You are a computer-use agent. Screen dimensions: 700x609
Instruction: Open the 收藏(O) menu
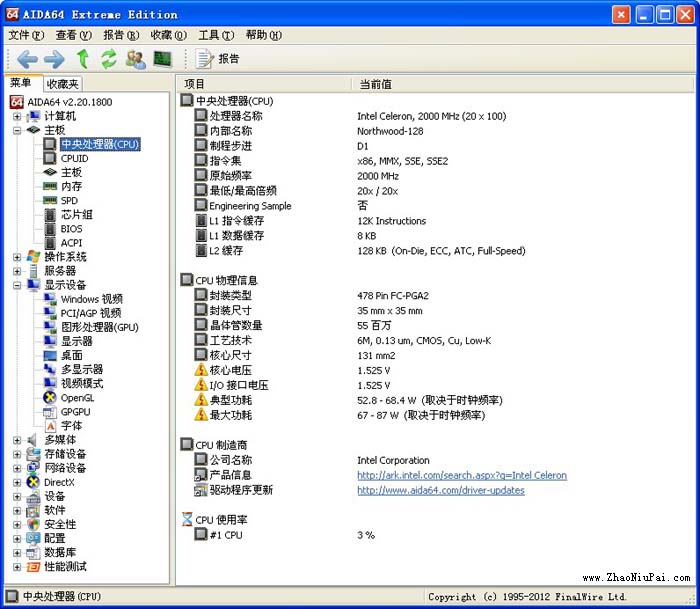point(168,35)
